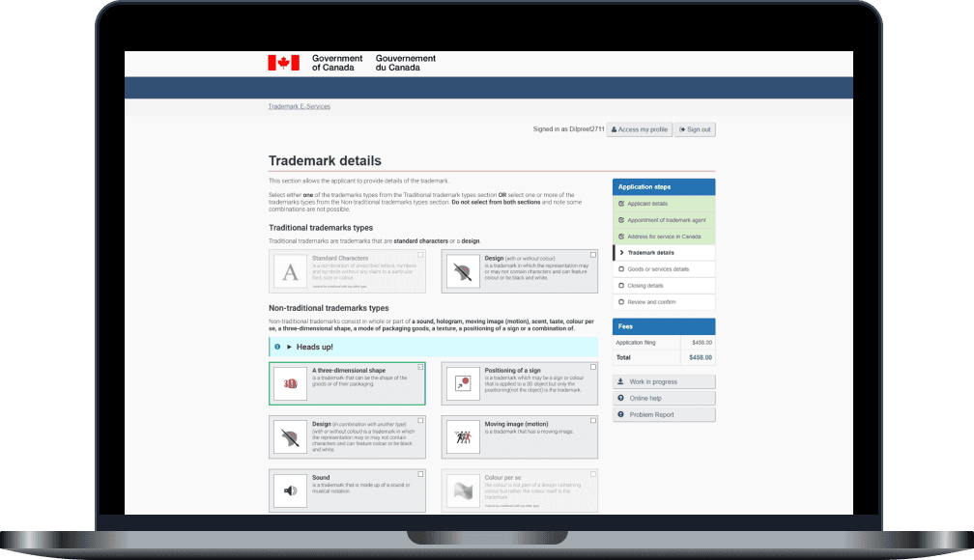The height and width of the screenshot is (560, 974).
Task: Tick the Sound trademark checkbox
Action: 420,474
